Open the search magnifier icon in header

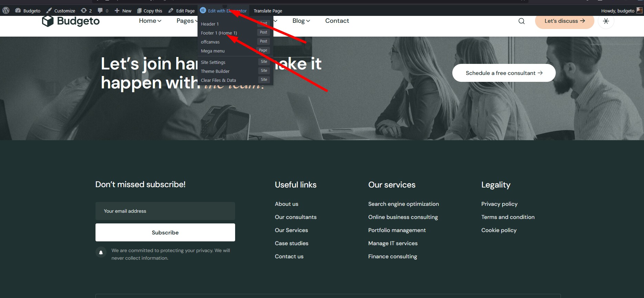[521, 21]
